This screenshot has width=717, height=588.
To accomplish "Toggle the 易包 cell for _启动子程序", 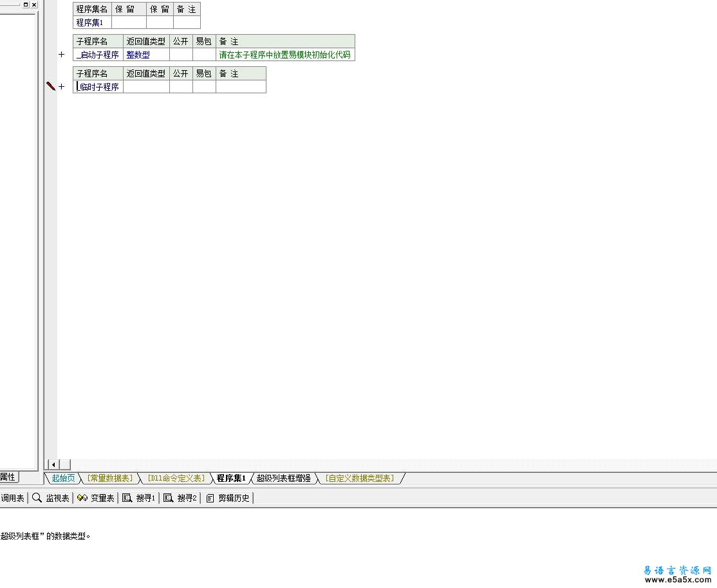I will coord(204,55).
